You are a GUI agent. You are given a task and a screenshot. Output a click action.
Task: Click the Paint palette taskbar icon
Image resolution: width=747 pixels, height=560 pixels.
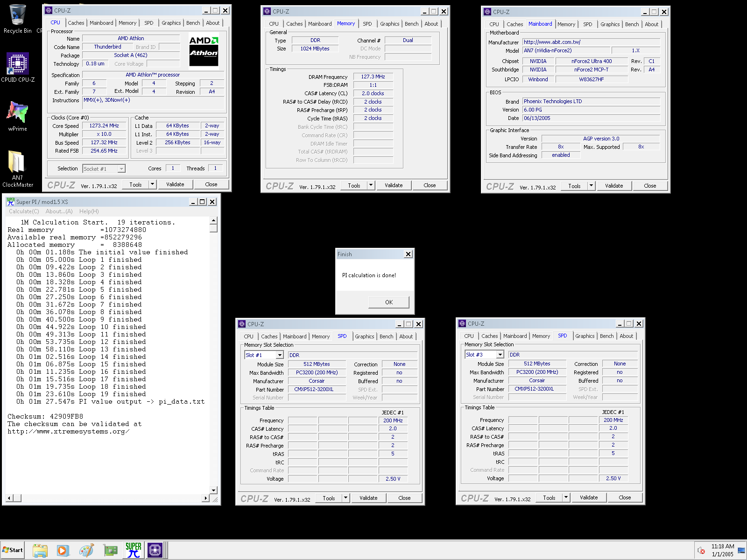click(86, 550)
